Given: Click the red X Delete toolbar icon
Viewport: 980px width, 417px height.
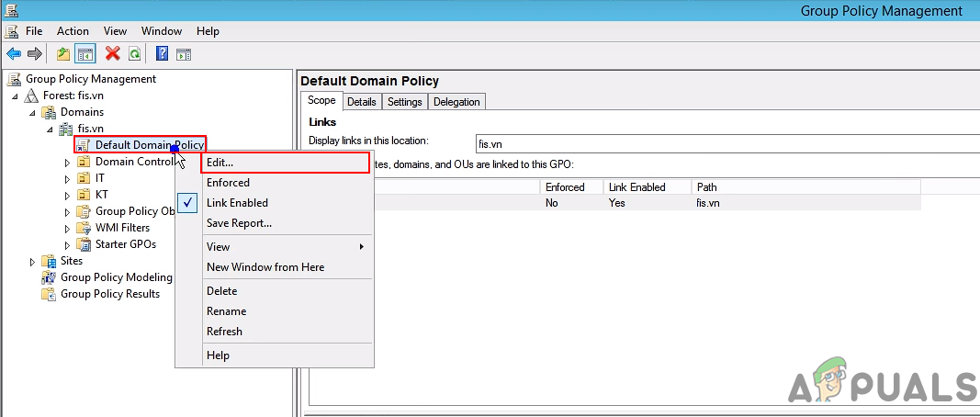Looking at the screenshot, I should [x=113, y=54].
